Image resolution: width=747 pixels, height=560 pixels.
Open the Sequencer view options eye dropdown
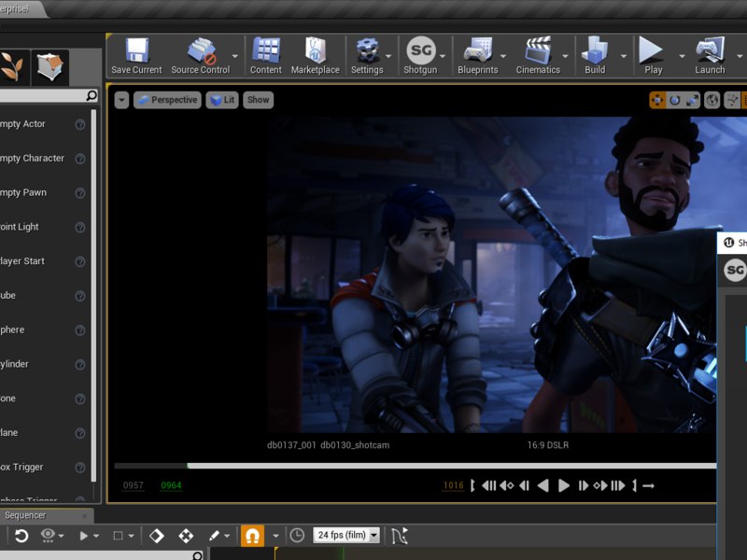click(x=52, y=535)
